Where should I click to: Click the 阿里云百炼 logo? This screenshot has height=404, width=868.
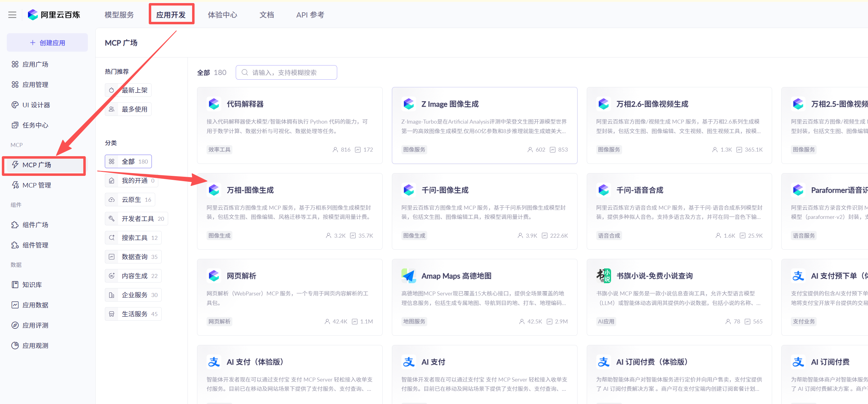[54, 15]
